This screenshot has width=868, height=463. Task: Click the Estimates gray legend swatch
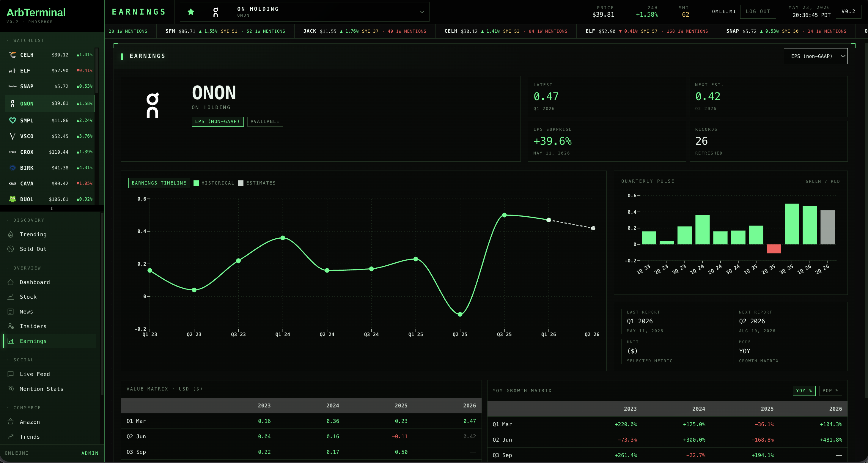[240, 183]
